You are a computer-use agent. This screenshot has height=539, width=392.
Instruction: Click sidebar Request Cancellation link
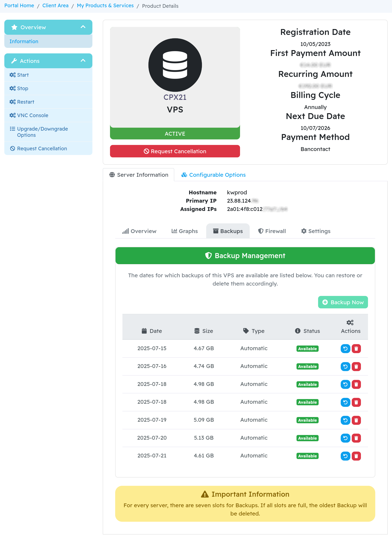pyautogui.click(x=48, y=148)
